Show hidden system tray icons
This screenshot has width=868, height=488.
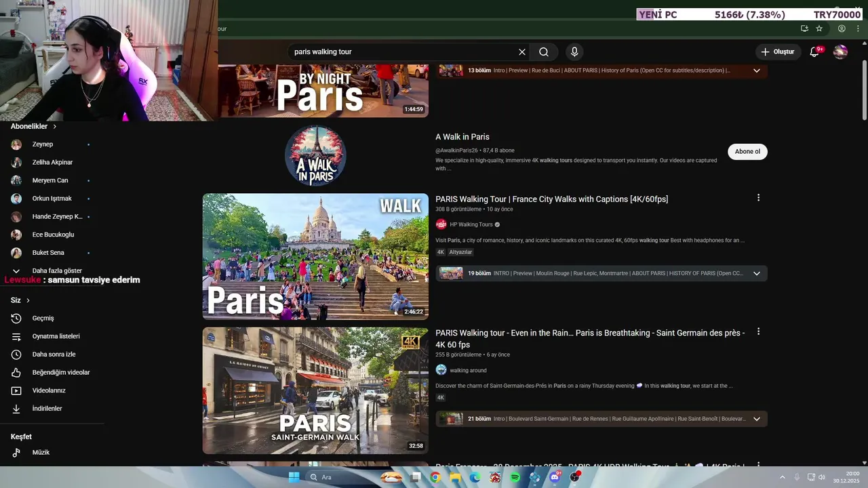[782, 477]
